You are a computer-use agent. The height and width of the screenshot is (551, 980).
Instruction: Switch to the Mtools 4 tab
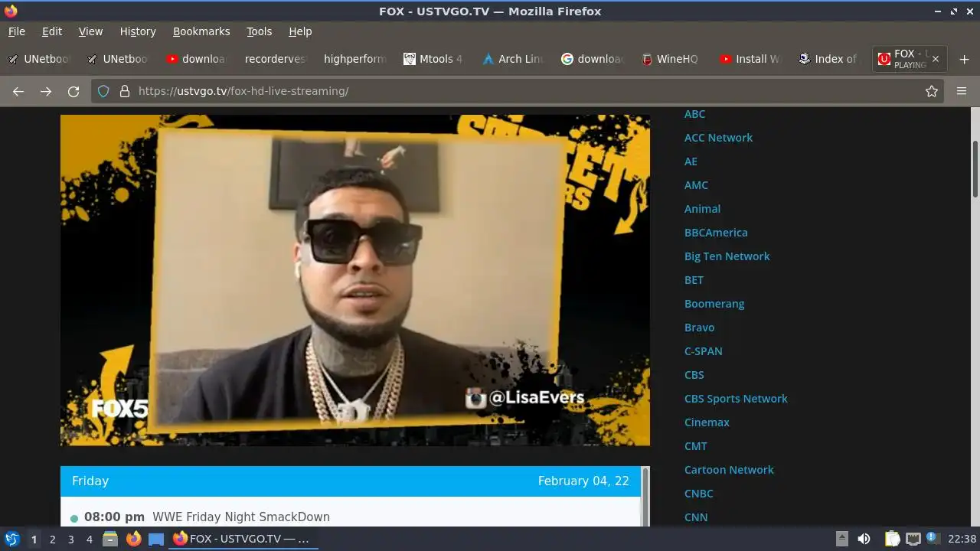point(433,59)
